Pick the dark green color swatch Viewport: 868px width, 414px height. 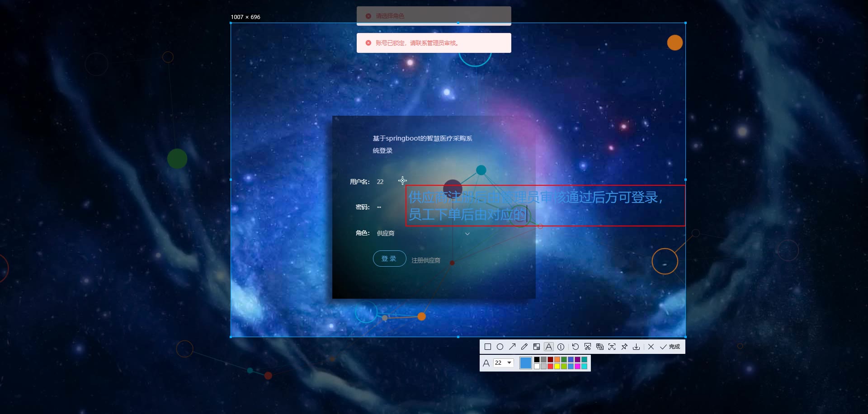click(x=564, y=360)
